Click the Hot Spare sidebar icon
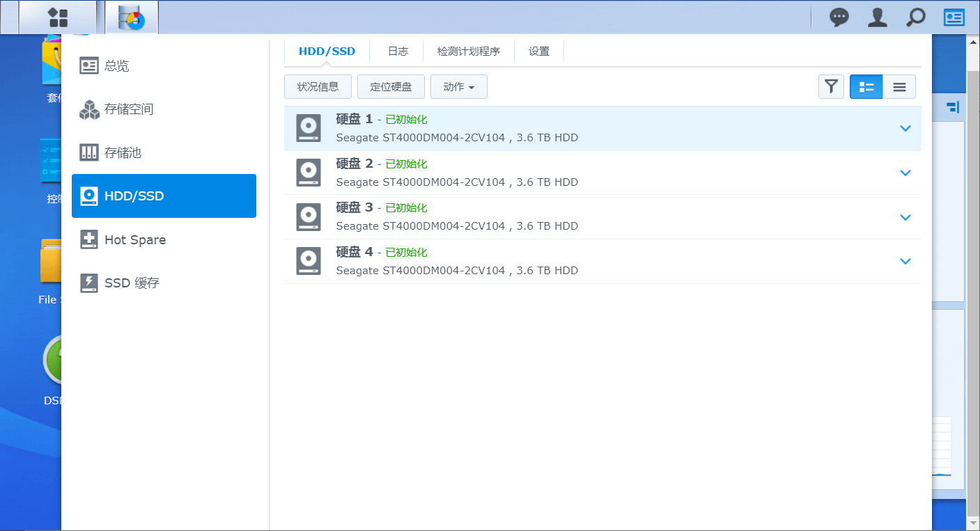 tap(89, 239)
